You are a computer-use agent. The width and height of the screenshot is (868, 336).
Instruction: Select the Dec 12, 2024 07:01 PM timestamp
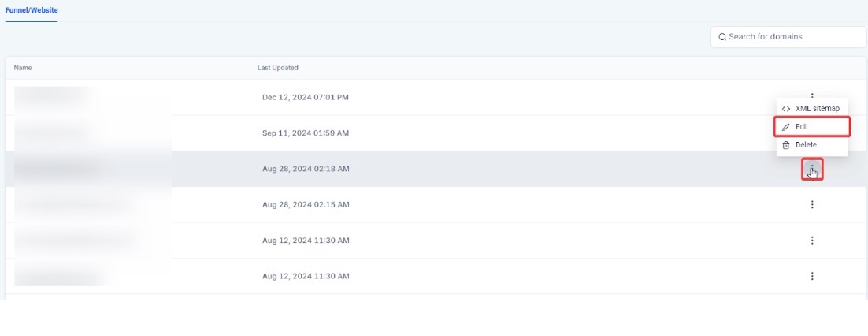[305, 98]
